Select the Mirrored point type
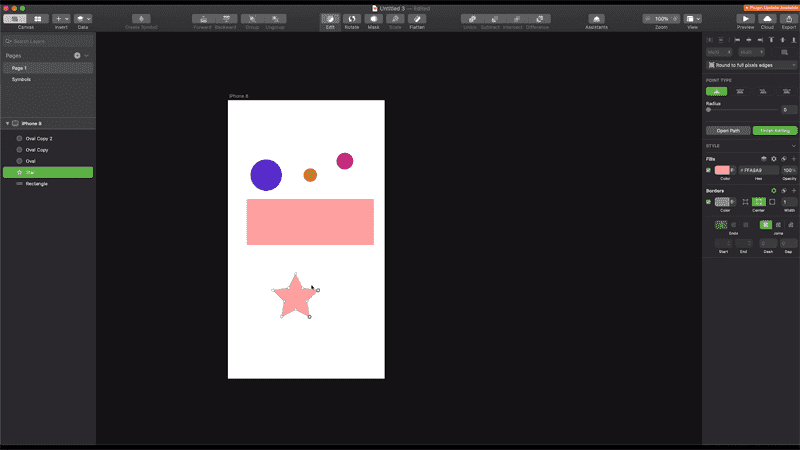 [x=740, y=91]
